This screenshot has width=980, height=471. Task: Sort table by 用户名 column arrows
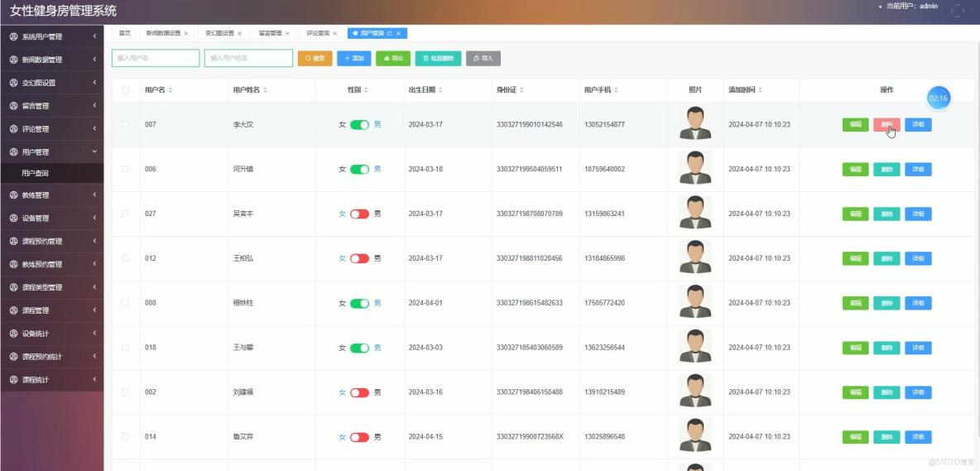171,90
